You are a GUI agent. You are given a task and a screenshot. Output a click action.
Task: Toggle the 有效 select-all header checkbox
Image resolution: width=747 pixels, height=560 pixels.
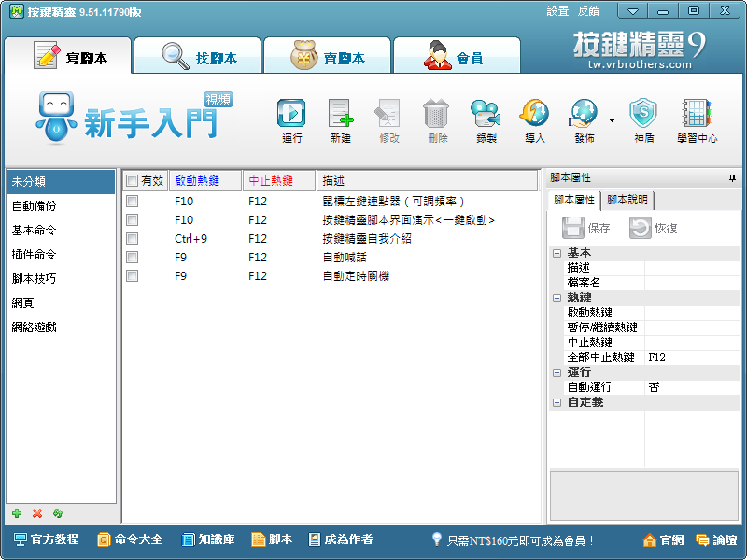pos(132,180)
